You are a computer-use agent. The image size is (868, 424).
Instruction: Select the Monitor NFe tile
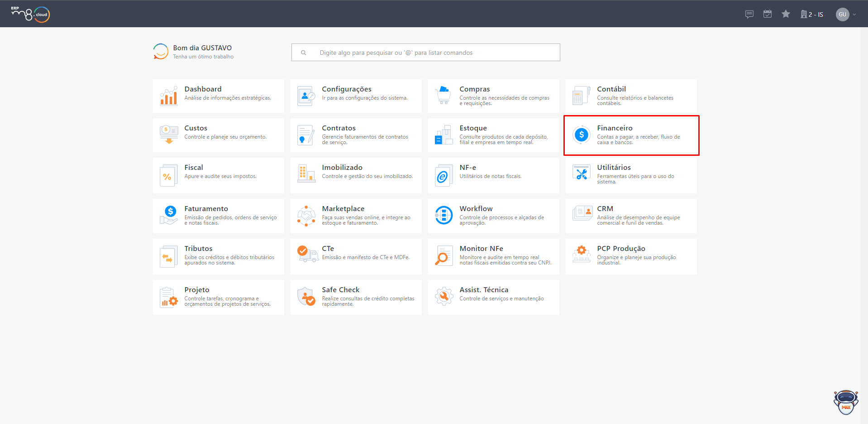[493, 256]
